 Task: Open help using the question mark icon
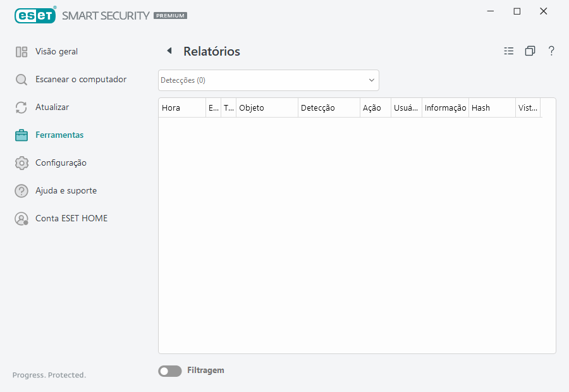point(551,51)
